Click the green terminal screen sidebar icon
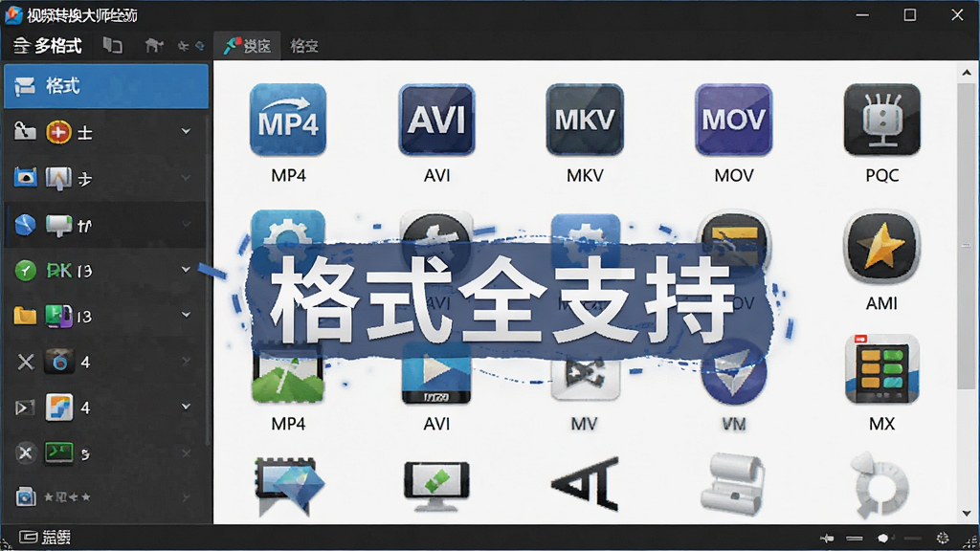 (58, 452)
